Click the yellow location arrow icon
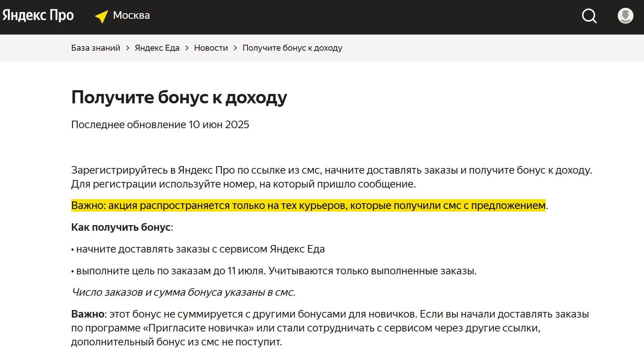This screenshot has height=348, width=644. (102, 16)
